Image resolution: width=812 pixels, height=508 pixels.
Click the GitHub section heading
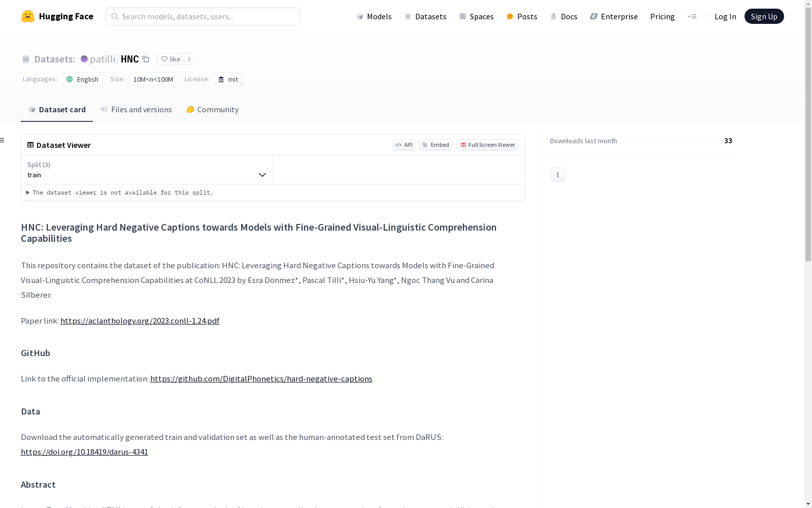coord(36,353)
